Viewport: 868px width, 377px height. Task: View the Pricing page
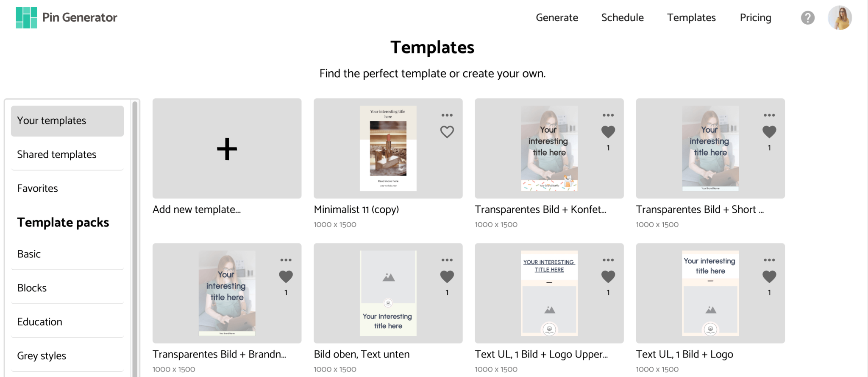point(755,17)
